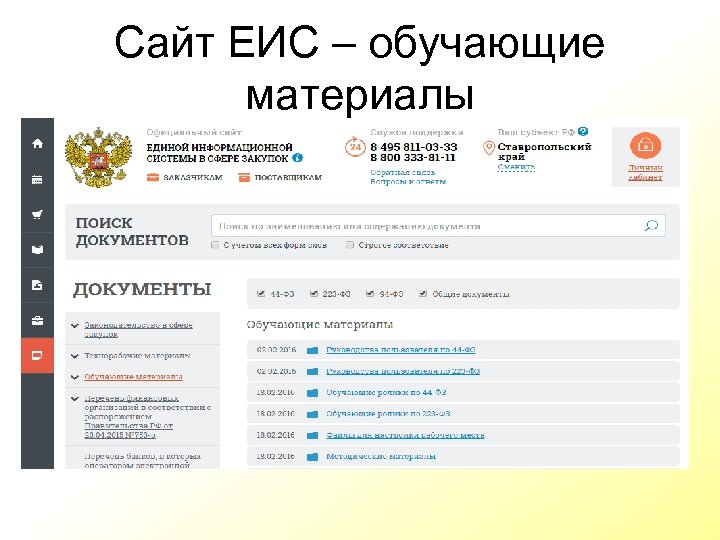Open the ПОСТАВЩИКАМ menu
Image resolution: width=720 pixels, height=540 pixels.
(x=288, y=177)
